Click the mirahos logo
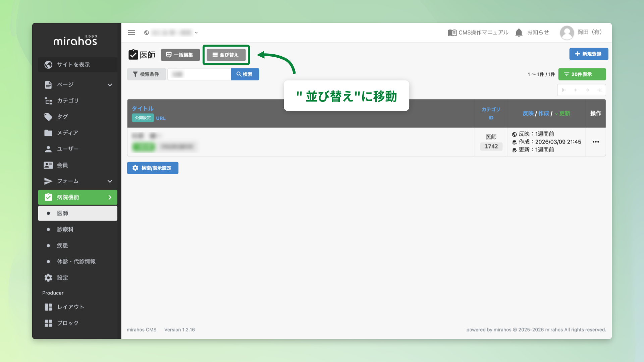 (75, 41)
